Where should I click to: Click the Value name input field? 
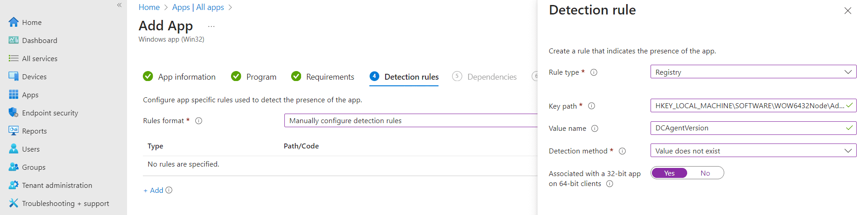click(753, 128)
